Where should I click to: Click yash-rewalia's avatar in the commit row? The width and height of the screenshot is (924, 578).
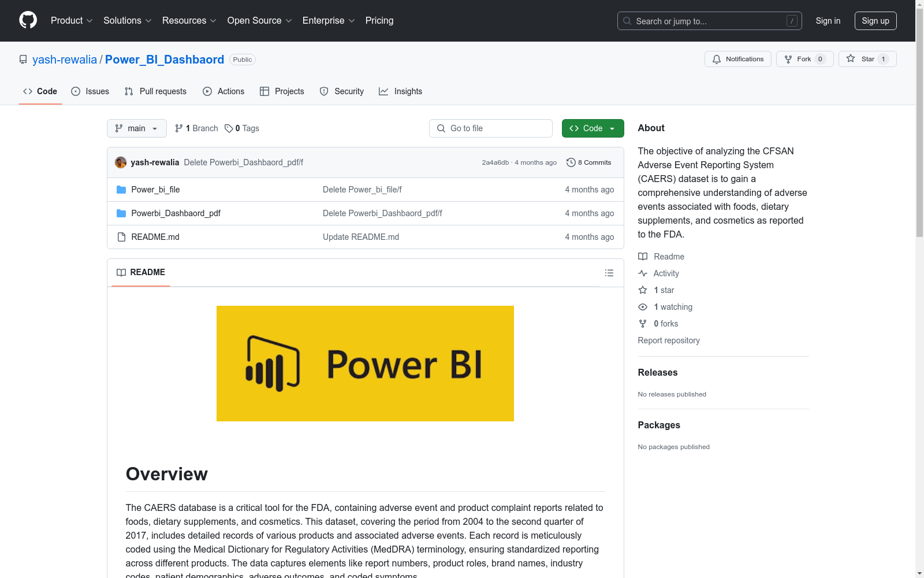121,162
